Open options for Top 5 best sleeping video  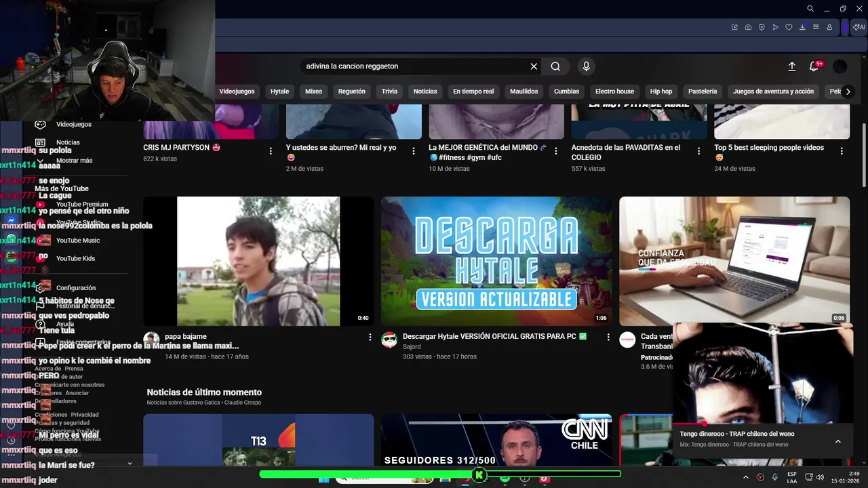tap(842, 151)
